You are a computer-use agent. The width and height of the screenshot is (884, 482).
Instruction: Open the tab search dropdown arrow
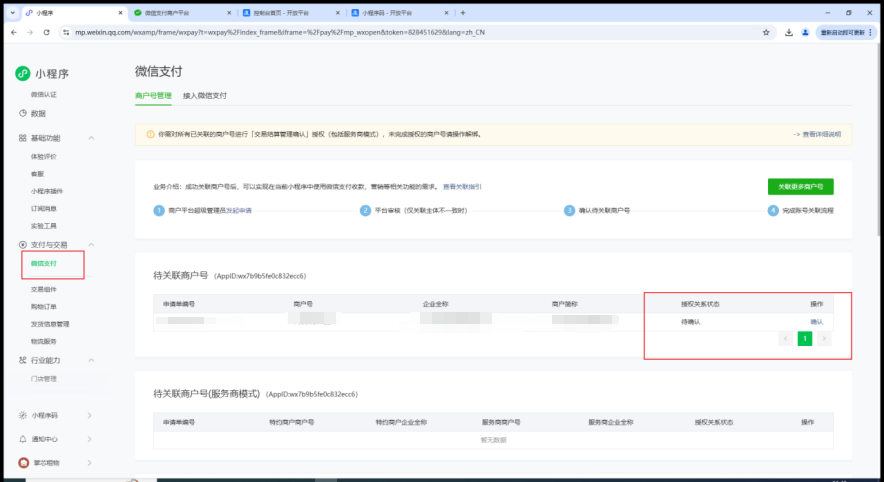click(x=12, y=12)
